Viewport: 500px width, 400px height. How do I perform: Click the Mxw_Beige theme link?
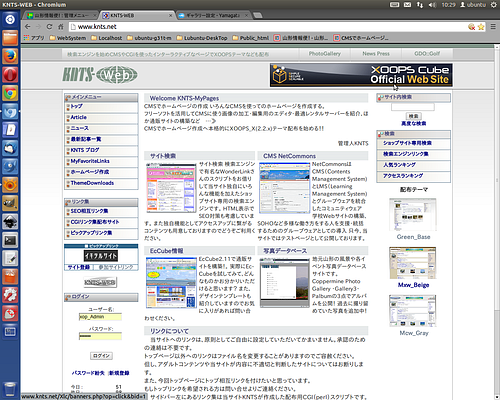click(x=413, y=285)
